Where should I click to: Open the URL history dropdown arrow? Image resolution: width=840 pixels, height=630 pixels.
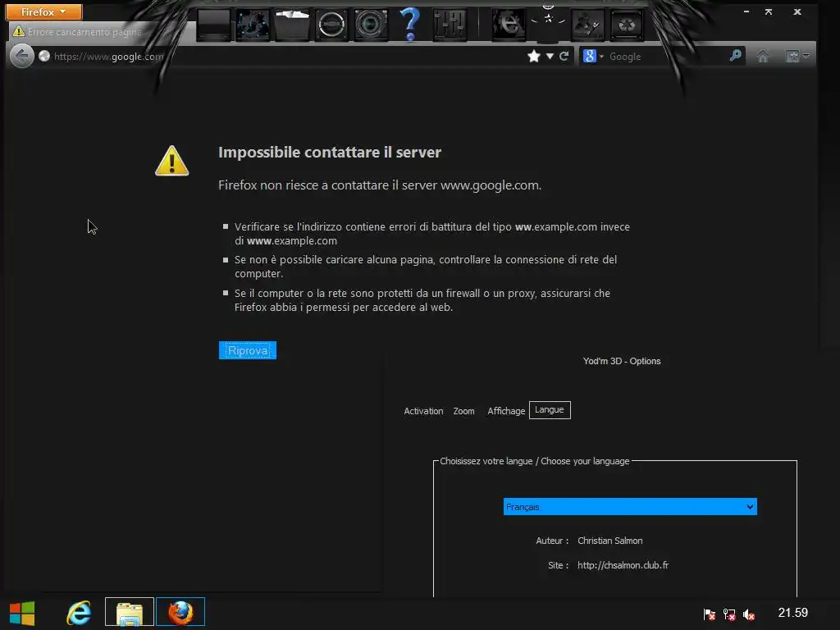click(x=550, y=56)
